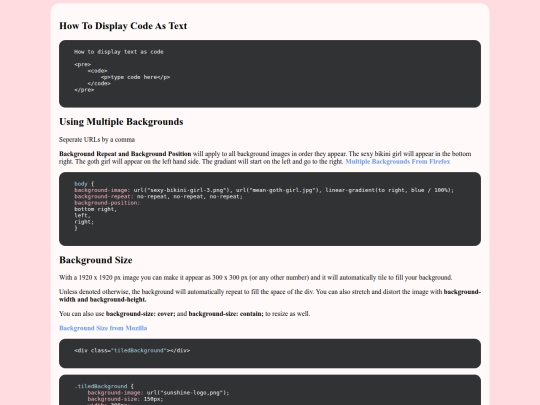Click the background-position: property line
The height and width of the screenshot is (405, 540).
point(107,202)
